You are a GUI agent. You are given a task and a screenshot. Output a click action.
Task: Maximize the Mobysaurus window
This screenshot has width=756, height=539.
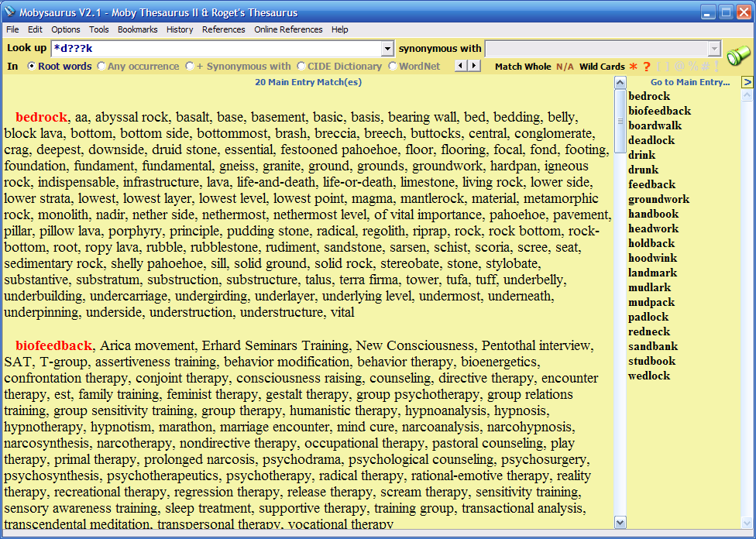(726, 12)
